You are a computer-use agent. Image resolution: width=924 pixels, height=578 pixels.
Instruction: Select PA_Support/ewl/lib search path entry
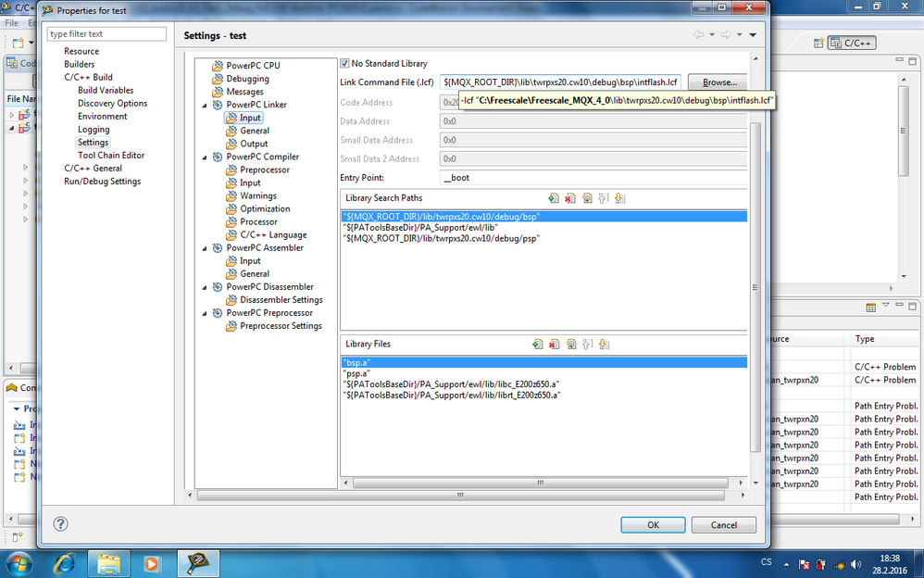(x=420, y=228)
